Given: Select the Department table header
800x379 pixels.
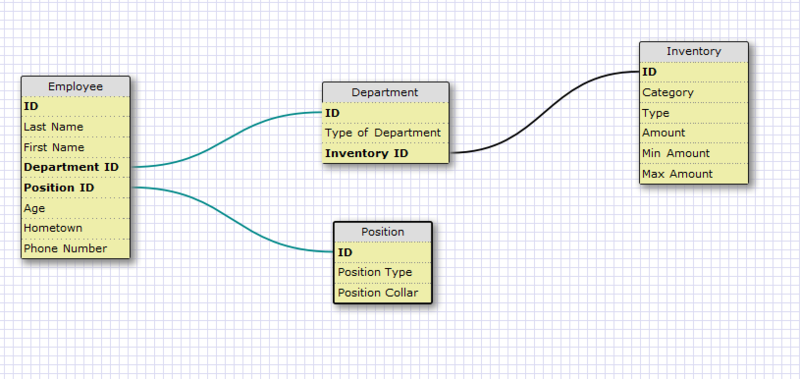Looking at the screenshot, I should [x=386, y=92].
